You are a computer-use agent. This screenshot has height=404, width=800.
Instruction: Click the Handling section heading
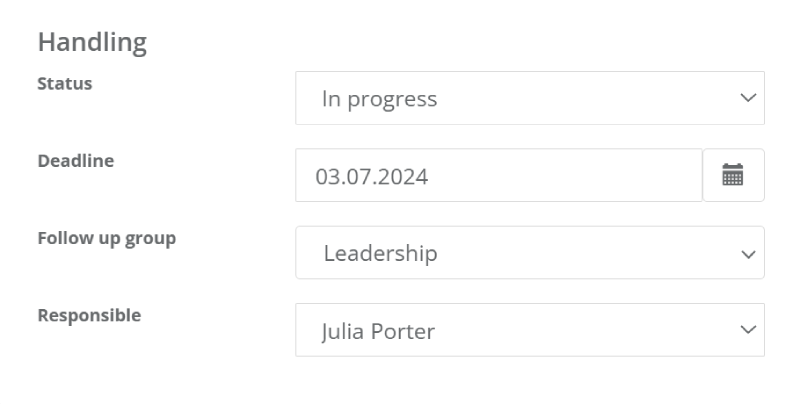pyautogui.click(x=92, y=42)
